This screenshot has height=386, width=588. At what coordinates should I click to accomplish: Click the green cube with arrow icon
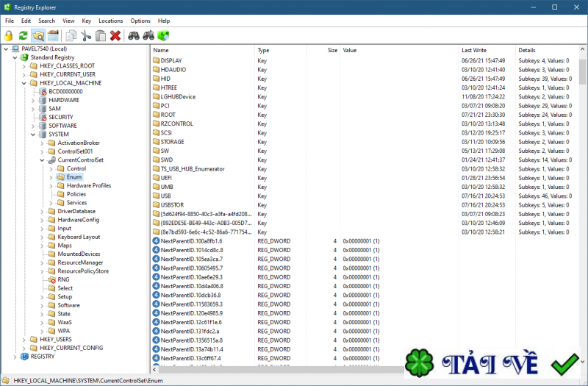(163, 35)
